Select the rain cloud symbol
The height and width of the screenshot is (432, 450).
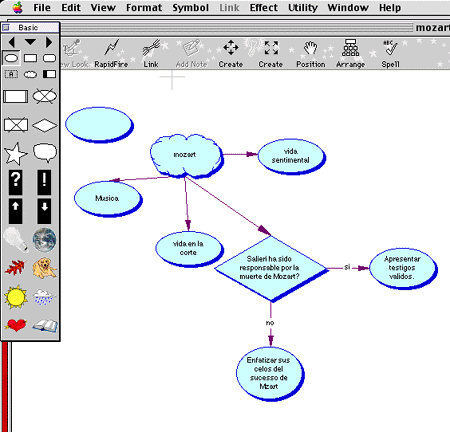[44, 297]
